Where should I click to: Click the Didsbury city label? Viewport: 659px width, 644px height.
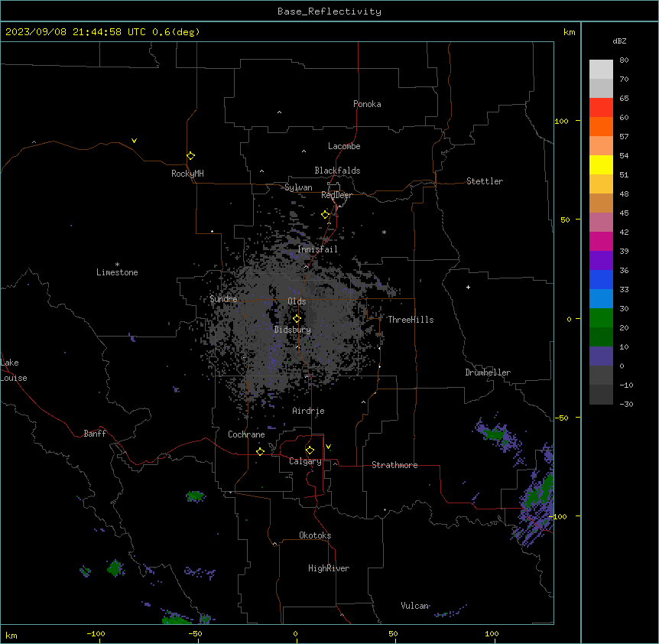pos(293,330)
